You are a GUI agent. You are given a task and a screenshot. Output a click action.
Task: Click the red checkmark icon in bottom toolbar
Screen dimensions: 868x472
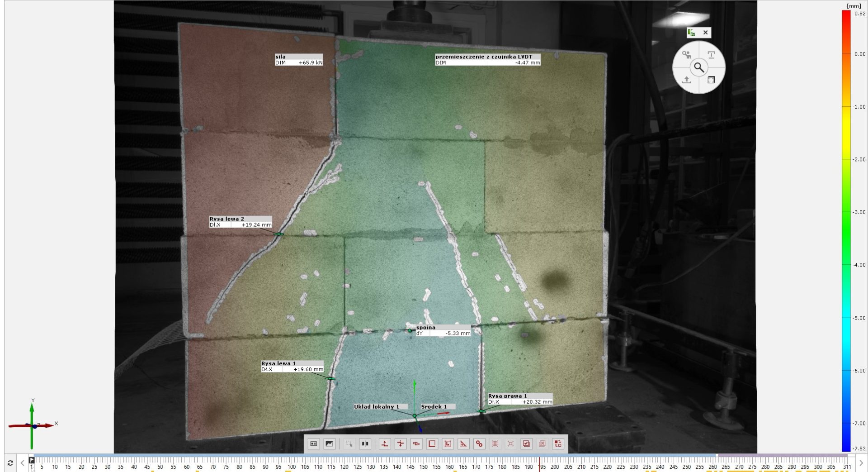click(x=526, y=444)
